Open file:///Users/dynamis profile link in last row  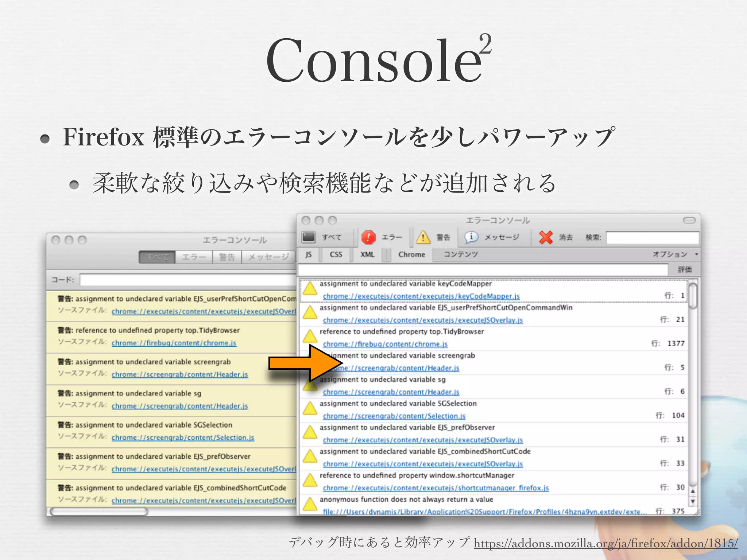pos(485,512)
